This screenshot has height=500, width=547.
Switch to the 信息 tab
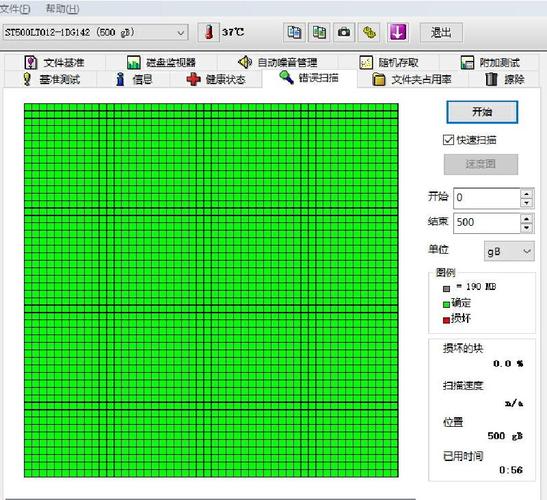[x=134, y=80]
